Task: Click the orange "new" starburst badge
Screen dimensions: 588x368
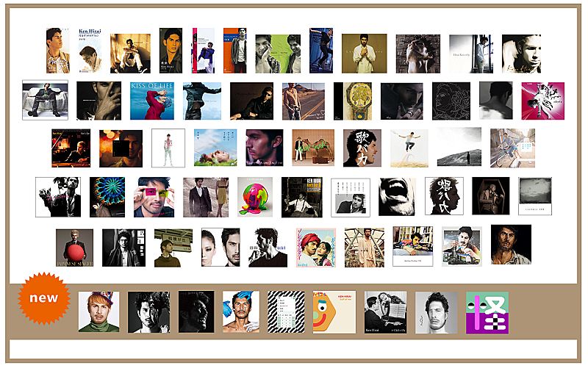Action: 43,298
